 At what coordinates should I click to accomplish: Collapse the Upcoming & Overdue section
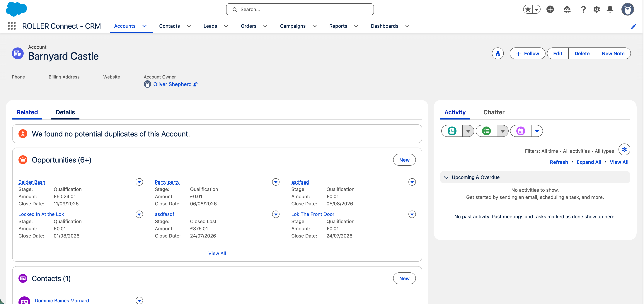(446, 177)
